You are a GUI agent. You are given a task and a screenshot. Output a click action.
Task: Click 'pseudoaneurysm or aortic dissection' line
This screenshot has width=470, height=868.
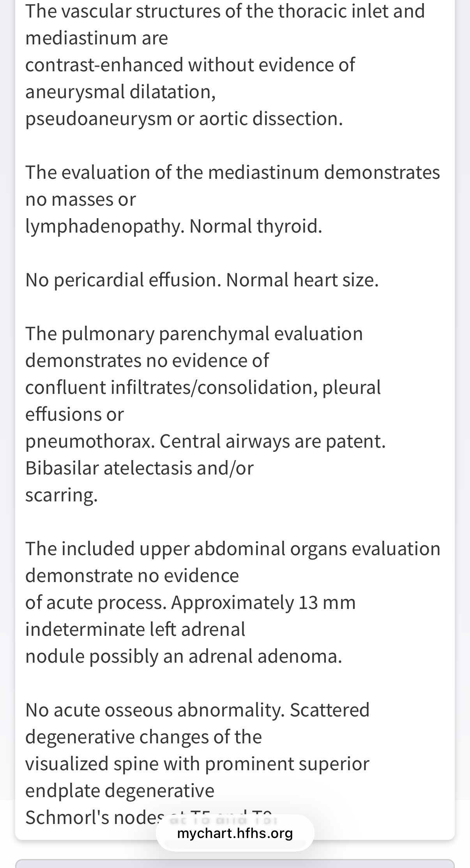[184, 118]
